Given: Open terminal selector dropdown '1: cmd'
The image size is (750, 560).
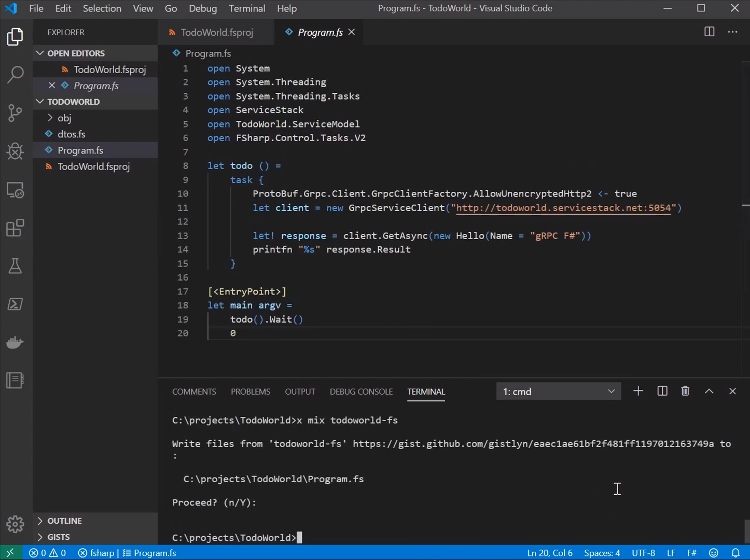Looking at the screenshot, I should [x=559, y=391].
